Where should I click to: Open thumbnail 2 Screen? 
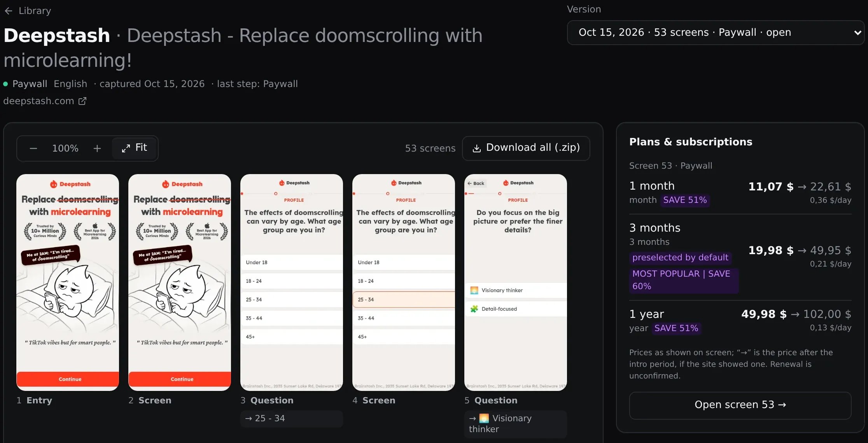coord(180,283)
